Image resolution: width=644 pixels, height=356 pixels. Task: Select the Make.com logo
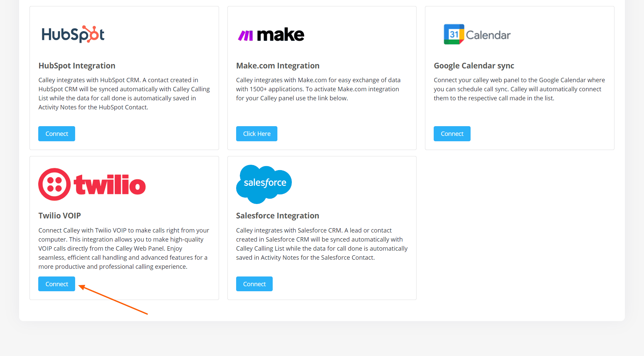pyautogui.click(x=270, y=34)
